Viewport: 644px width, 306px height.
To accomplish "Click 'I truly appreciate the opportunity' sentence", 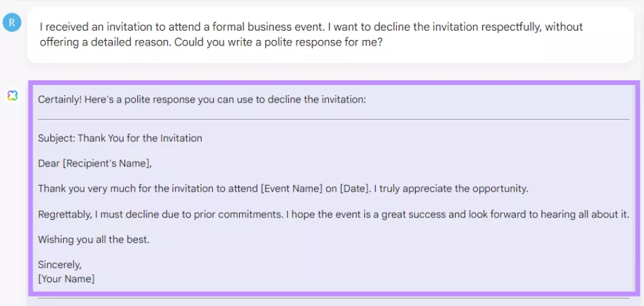I will (x=451, y=189).
